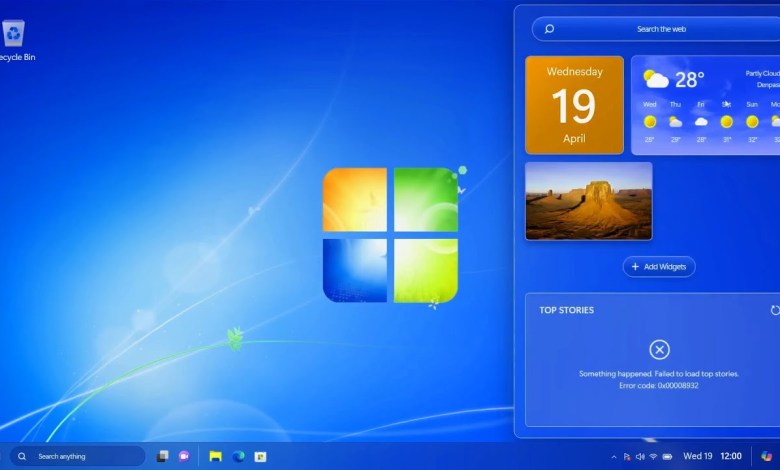The height and width of the screenshot is (470, 780).
Task: Select Fri cloud forecast icon
Action: click(701, 121)
